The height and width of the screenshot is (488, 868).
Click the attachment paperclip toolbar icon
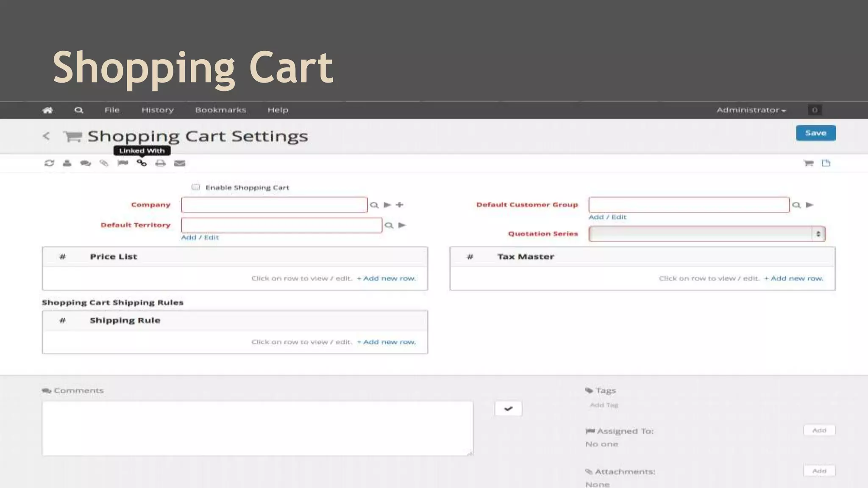tap(104, 163)
